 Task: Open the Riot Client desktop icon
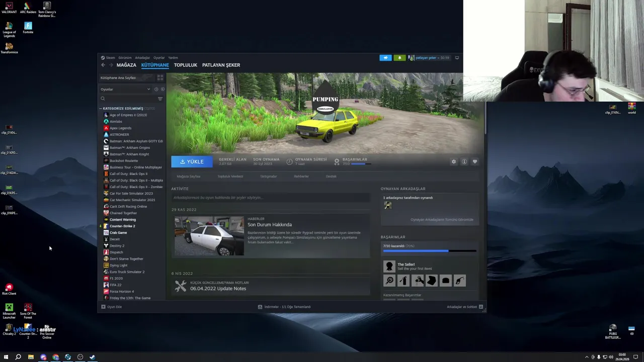point(9,289)
